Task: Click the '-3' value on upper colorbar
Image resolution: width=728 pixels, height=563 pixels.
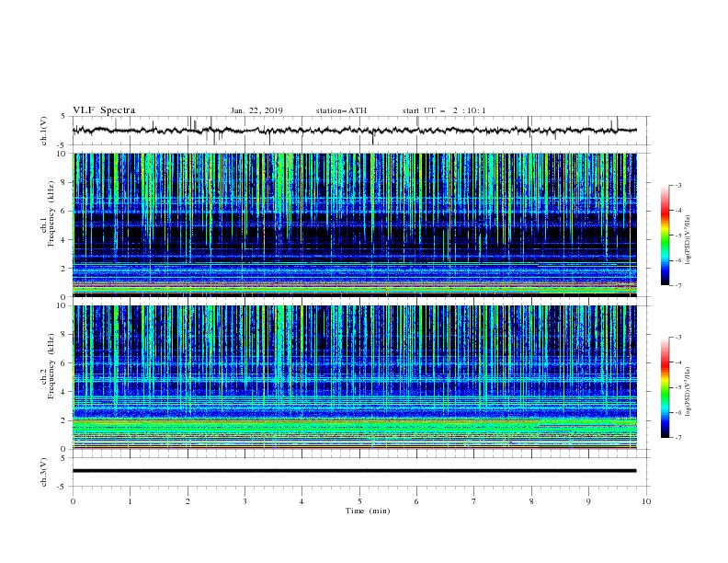Action: pos(678,185)
